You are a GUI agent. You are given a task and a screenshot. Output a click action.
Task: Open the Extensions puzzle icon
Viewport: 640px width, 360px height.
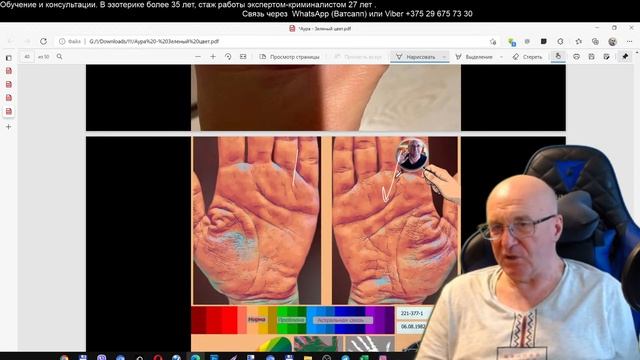560,41
